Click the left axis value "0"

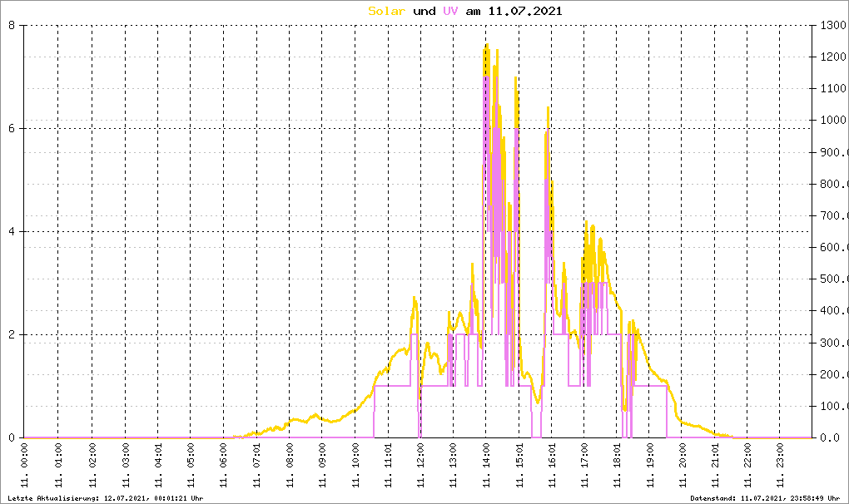click(12, 437)
